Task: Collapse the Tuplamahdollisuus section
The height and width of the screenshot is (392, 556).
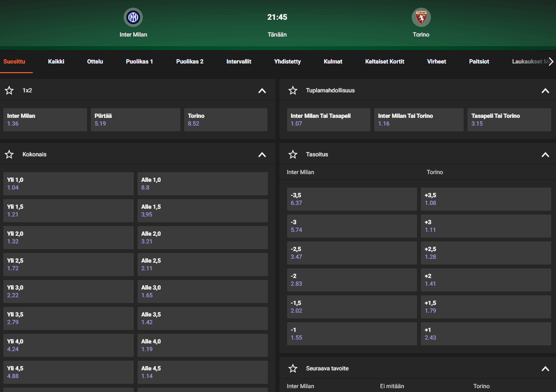Action: 545,90
